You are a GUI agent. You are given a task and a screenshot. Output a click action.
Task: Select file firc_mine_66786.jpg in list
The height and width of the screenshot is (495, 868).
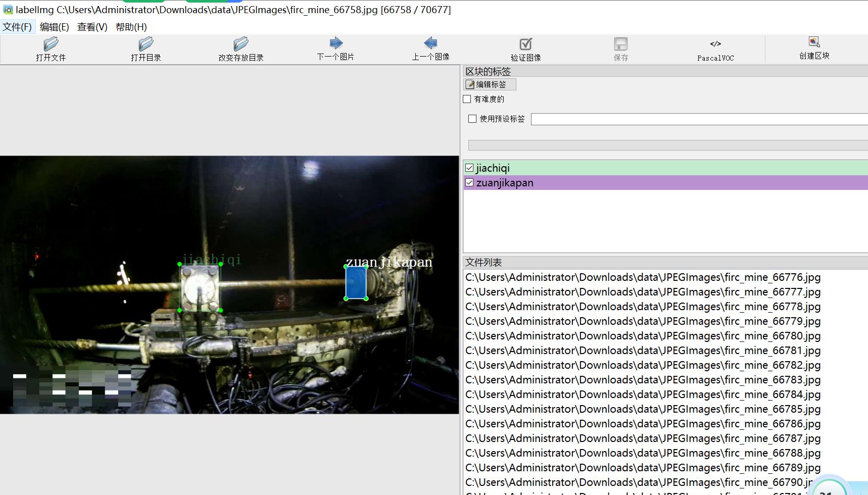point(643,423)
